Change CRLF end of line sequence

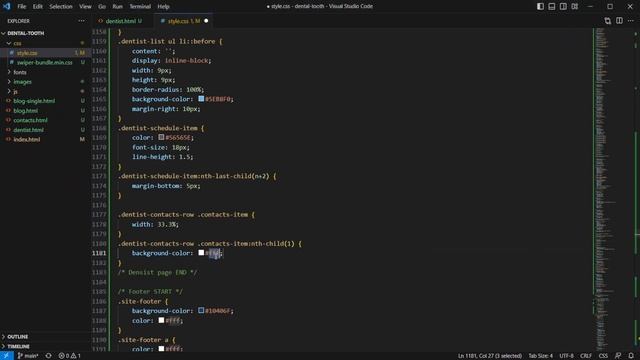pos(586,356)
